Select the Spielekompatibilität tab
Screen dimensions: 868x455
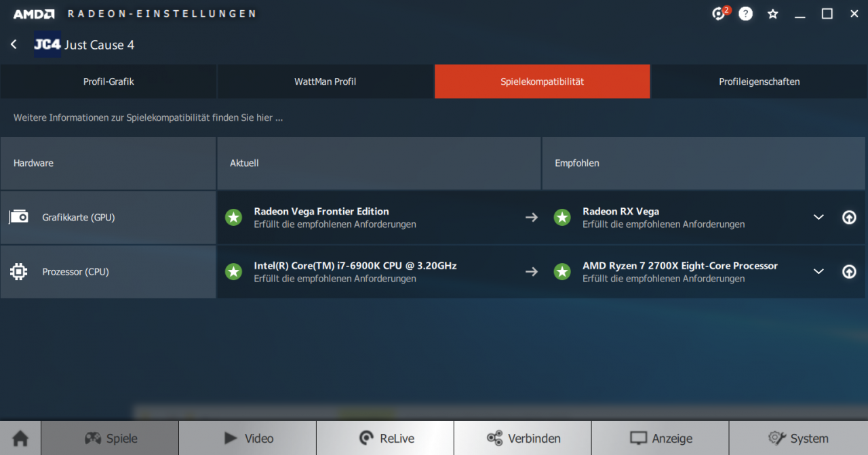(542, 81)
